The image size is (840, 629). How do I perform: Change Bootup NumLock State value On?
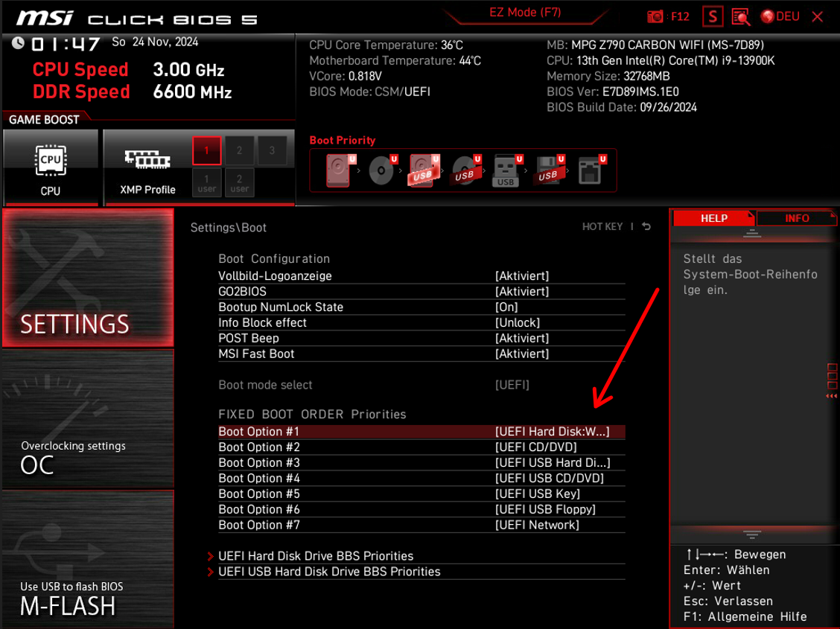tap(506, 307)
